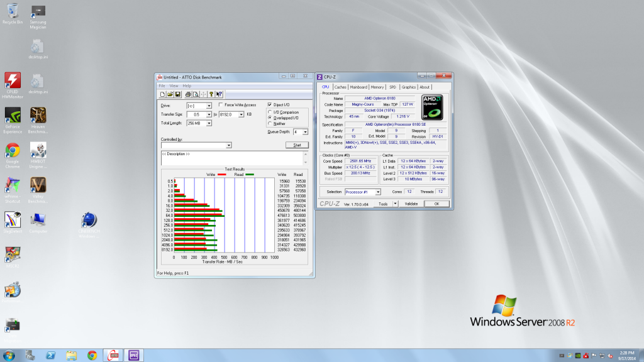Viewport: 644px width, 362px height.
Task: Expand the Drive dropdown
Action: coord(209,106)
